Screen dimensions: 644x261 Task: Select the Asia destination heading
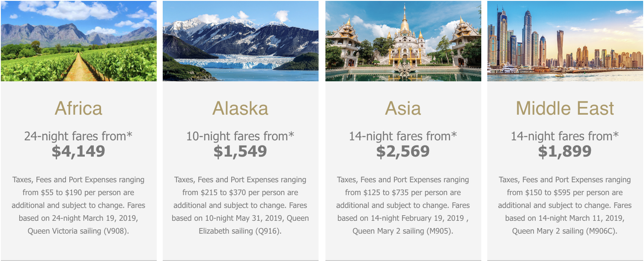(403, 108)
